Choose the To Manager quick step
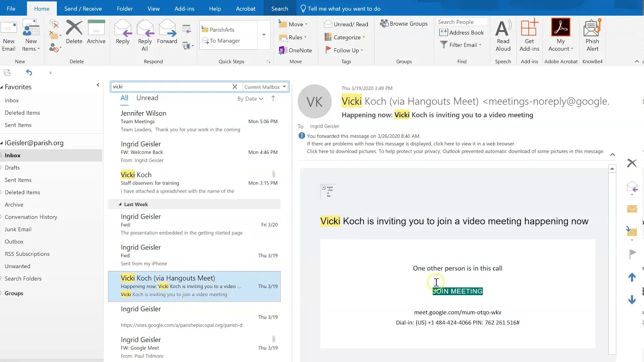 (224, 41)
